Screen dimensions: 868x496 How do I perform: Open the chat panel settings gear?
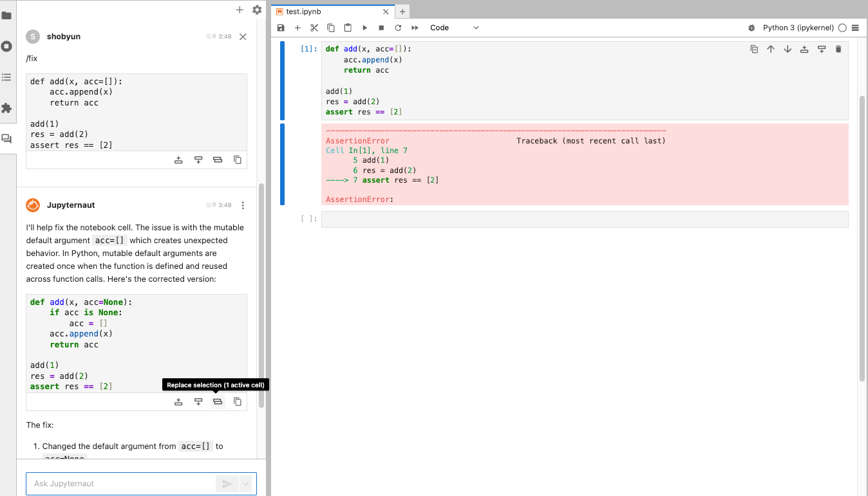point(257,10)
